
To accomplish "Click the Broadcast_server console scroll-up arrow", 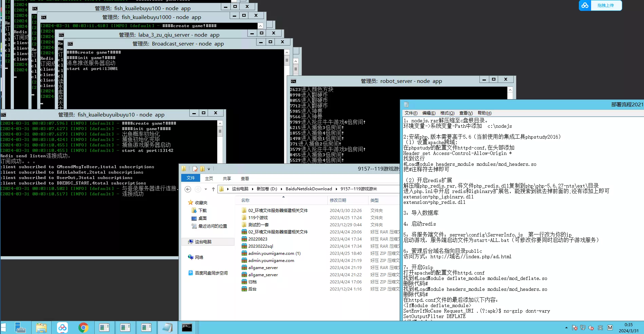I will click(287, 53).
